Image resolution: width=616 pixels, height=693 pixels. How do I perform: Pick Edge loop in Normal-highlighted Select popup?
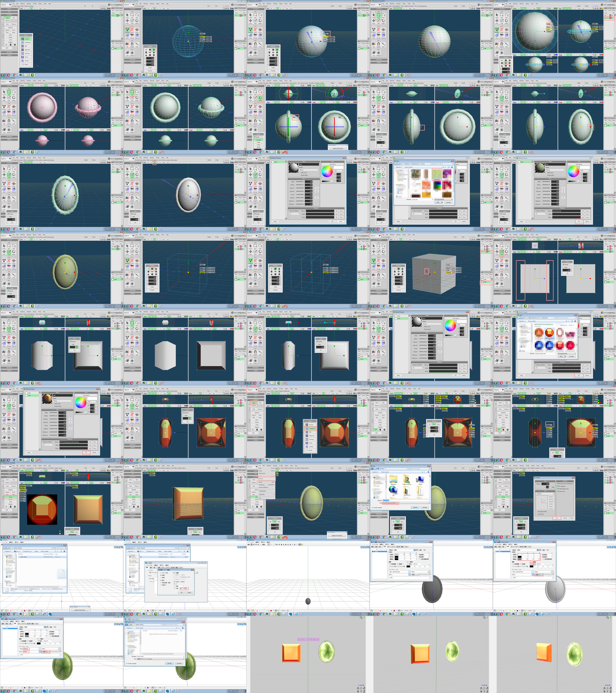26,50
